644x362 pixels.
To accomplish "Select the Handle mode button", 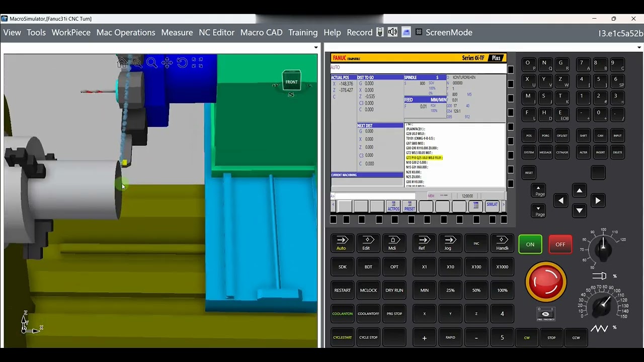I will click(x=502, y=243).
